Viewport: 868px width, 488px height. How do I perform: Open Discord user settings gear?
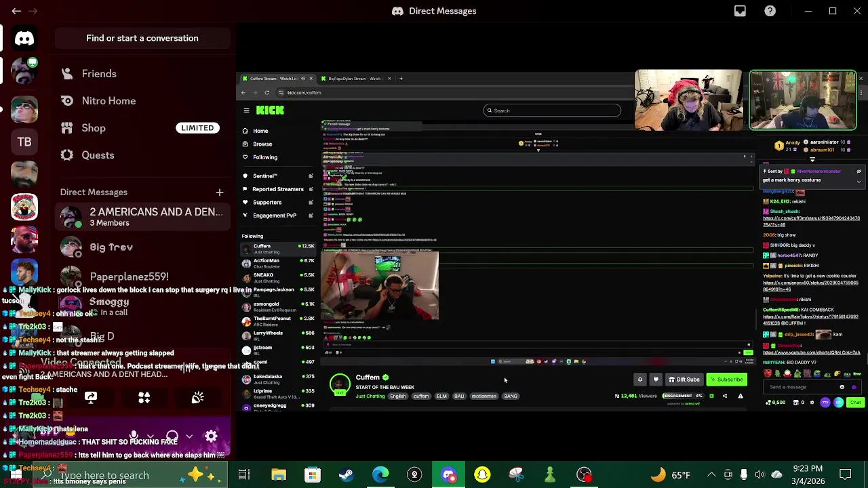point(211,436)
